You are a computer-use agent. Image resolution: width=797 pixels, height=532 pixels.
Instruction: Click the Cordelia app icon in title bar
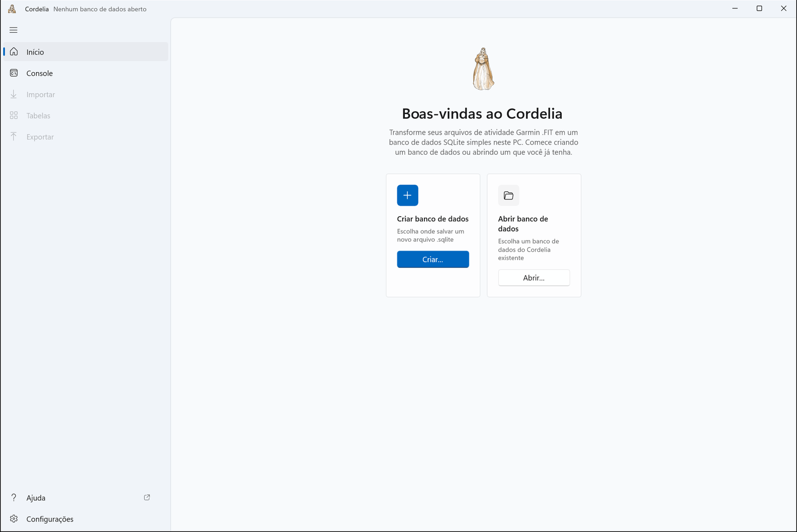(12, 8)
